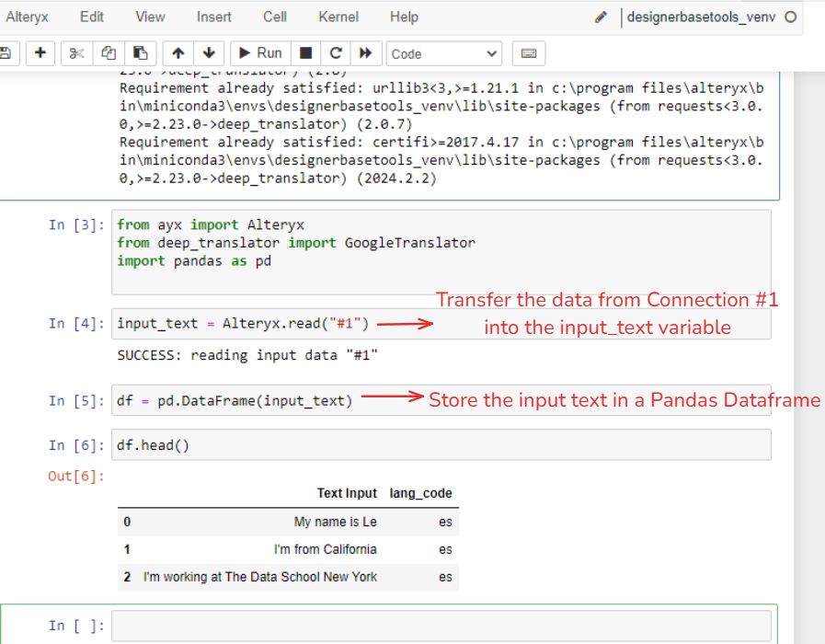Click the In [4] prompt label

pos(77,324)
